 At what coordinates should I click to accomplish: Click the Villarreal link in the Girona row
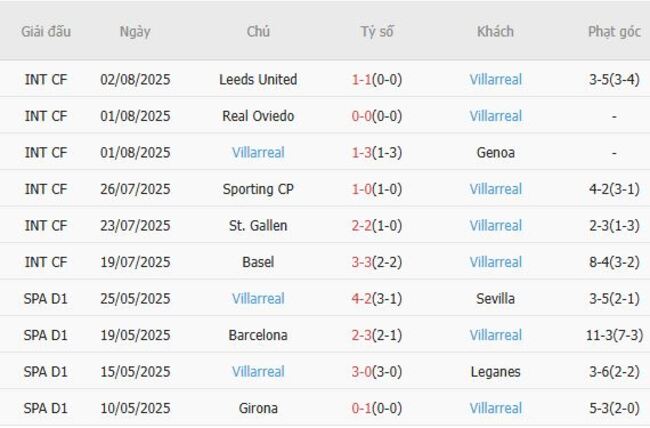click(495, 408)
